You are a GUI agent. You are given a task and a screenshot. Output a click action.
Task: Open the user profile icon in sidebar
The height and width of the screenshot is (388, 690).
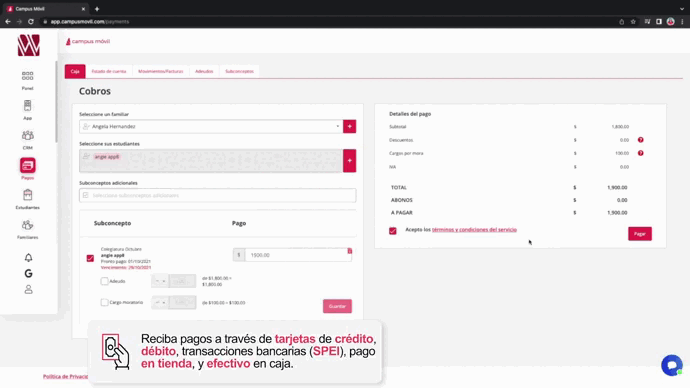(x=28, y=289)
